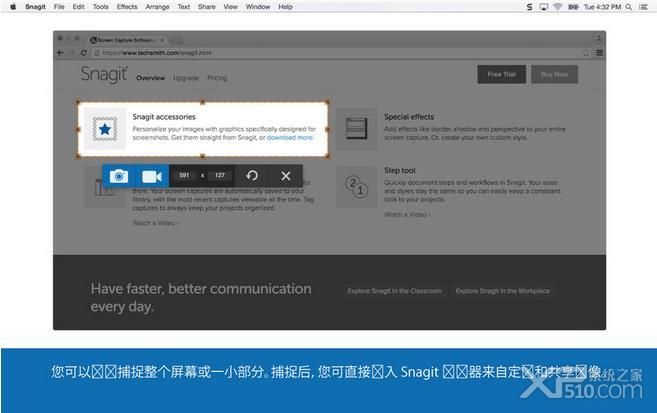Follow the download more link

(x=290, y=137)
